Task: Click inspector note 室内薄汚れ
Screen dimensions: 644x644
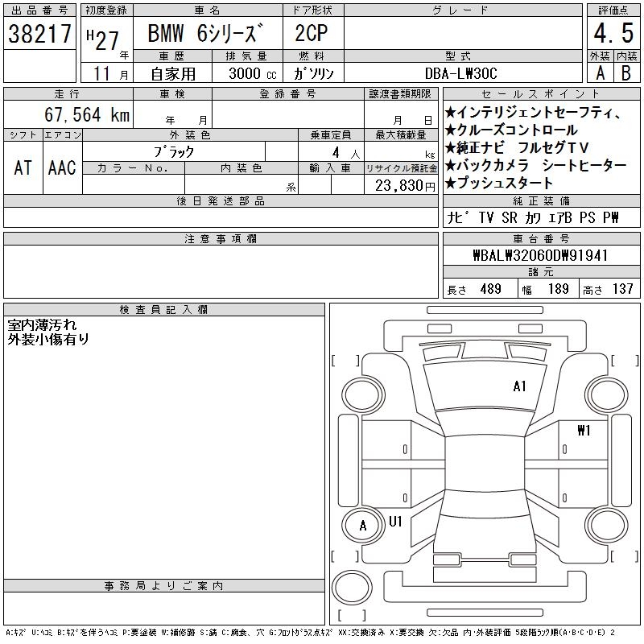Action: 43,325
